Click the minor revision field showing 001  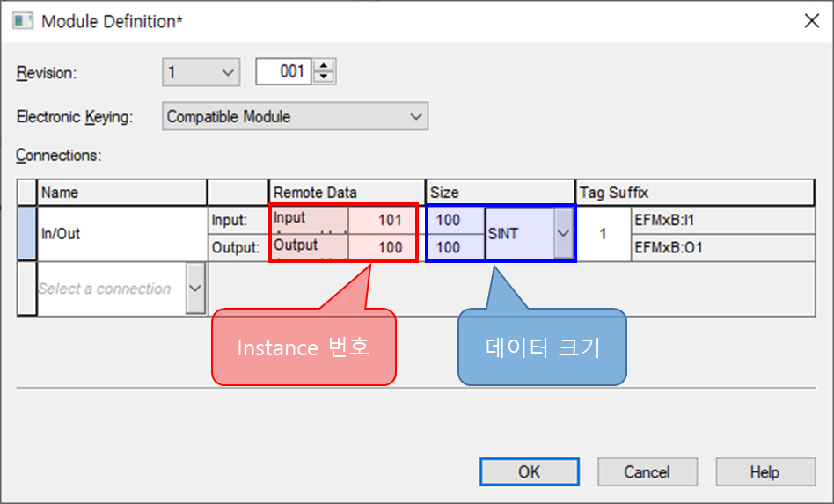[x=282, y=72]
